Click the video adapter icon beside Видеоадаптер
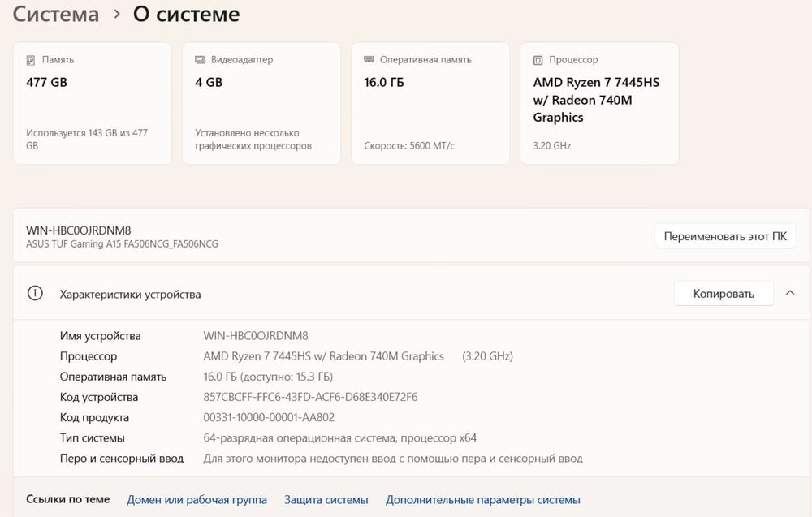 pyautogui.click(x=200, y=60)
